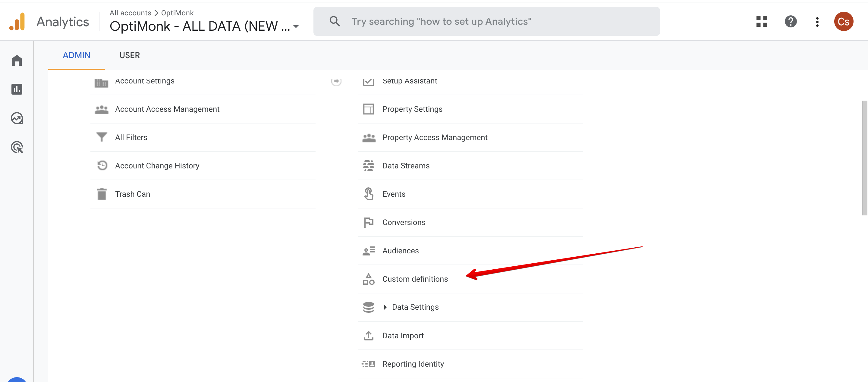The image size is (868, 382).
Task: Click the Events tap-hand icon
Action: (x=368, y=194)
